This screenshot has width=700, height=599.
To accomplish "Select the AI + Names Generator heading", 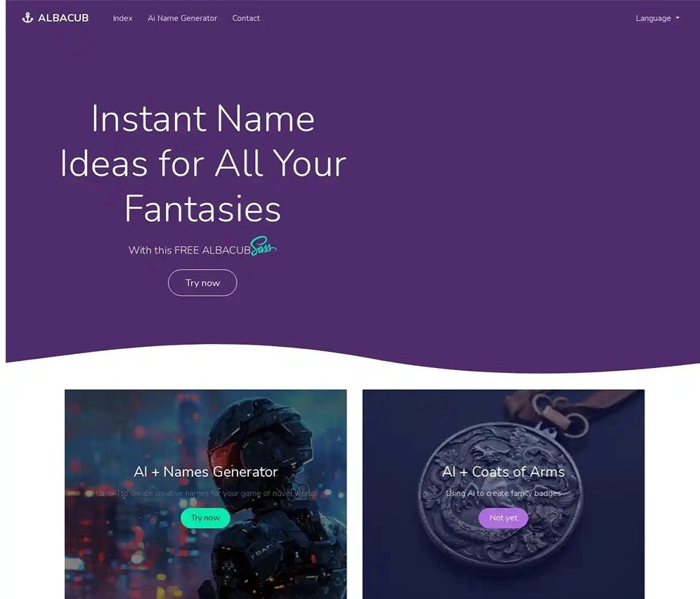I will pyautogui.click(x=206, y=471).
